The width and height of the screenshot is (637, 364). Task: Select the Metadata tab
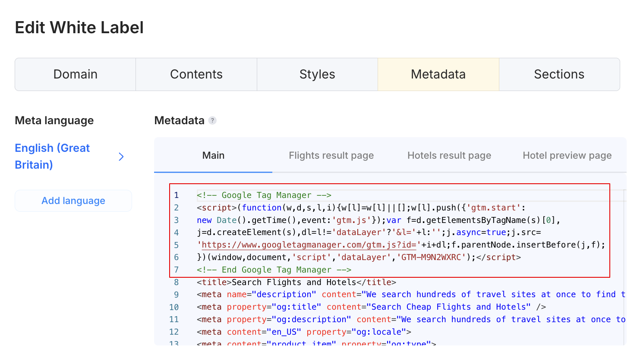coord(438,74)
